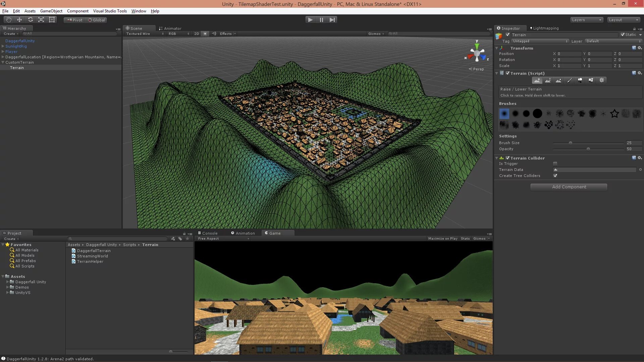
Task: Expand the Demos folder
Action: pos(7,287)
